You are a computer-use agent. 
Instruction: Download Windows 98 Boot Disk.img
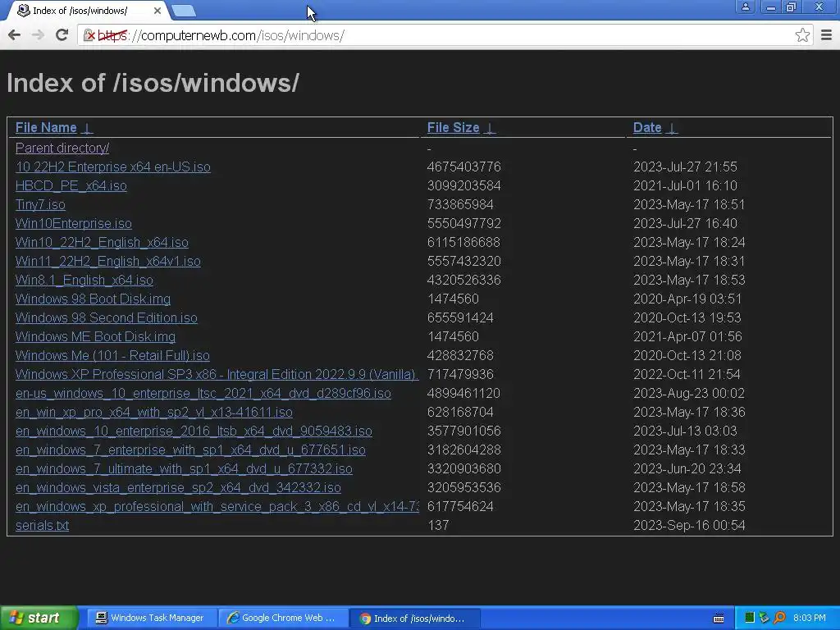94,299
